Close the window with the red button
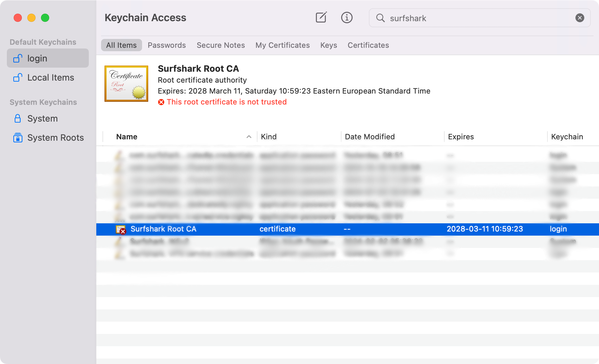The image size is (599, 364). 18,18
